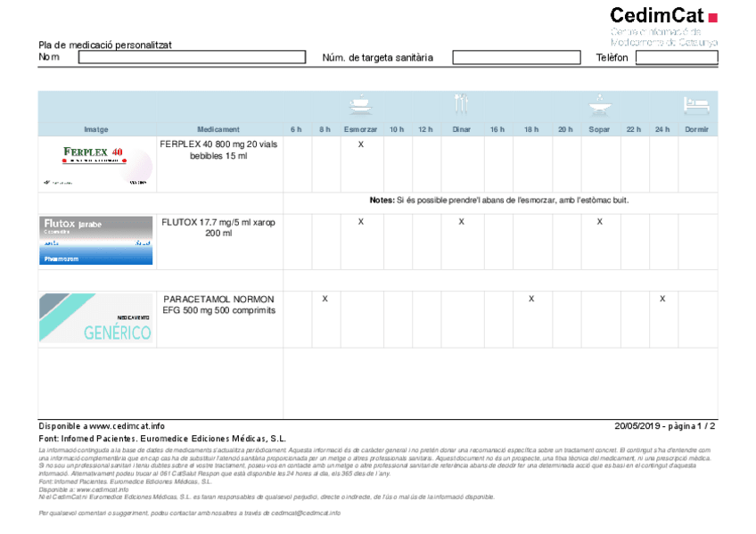Screen dimensions: 756x534
Task: Click the PARACETAMOL NORMON EFG 500 mg name
Action: click(218, 305)
